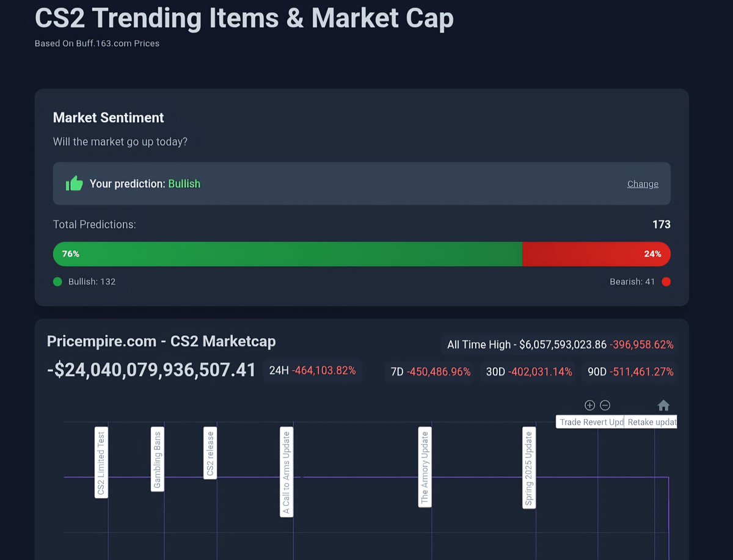This screenshot has height=560, width=733.
Task: Select the A Call to Arms Update marker
Action: pos(286,471)
